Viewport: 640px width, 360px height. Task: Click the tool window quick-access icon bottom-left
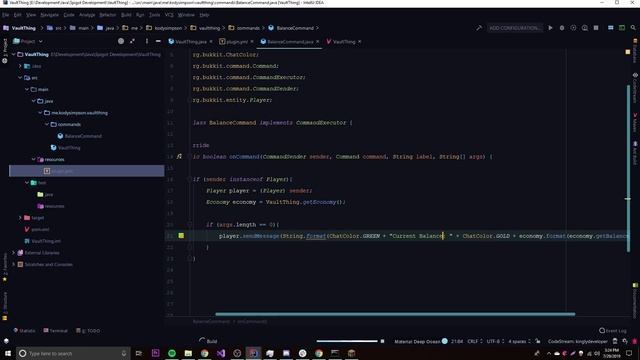click(x=6, y=341)
